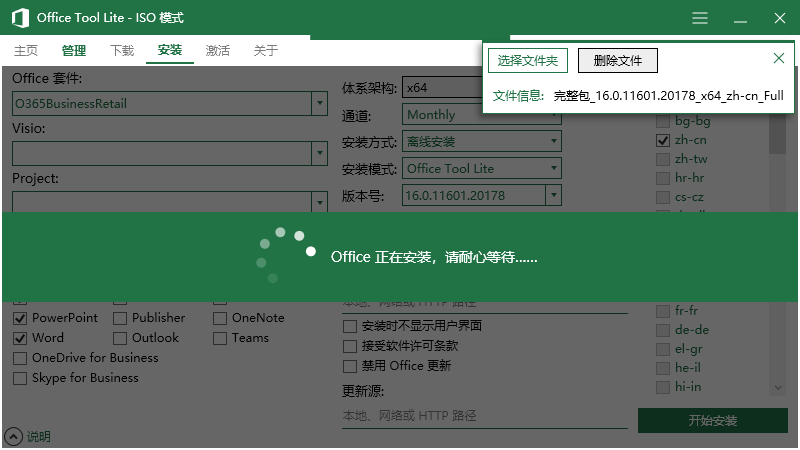Switch to the 主页 tab
Image resolution: width=800 pixels, height=450 pixels.
coord(26,51)
